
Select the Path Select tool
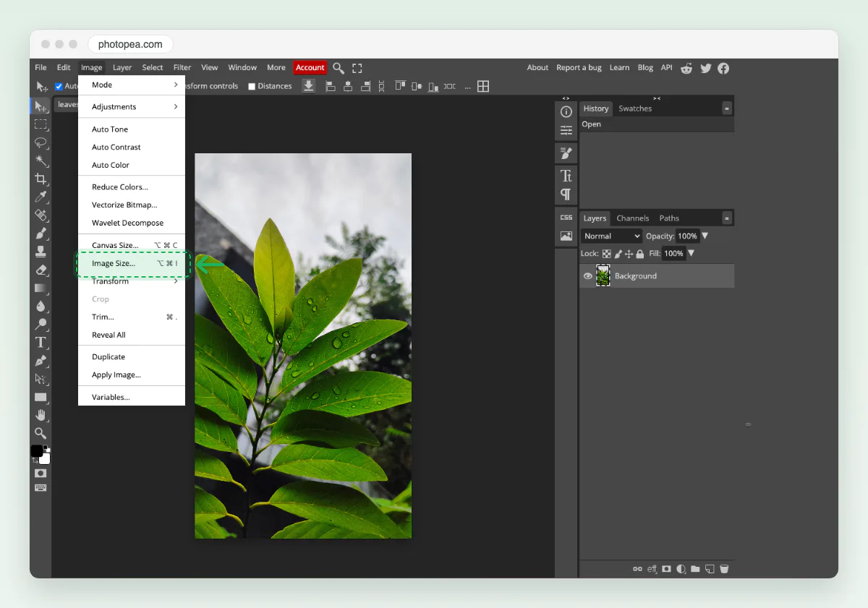point(41,379)
